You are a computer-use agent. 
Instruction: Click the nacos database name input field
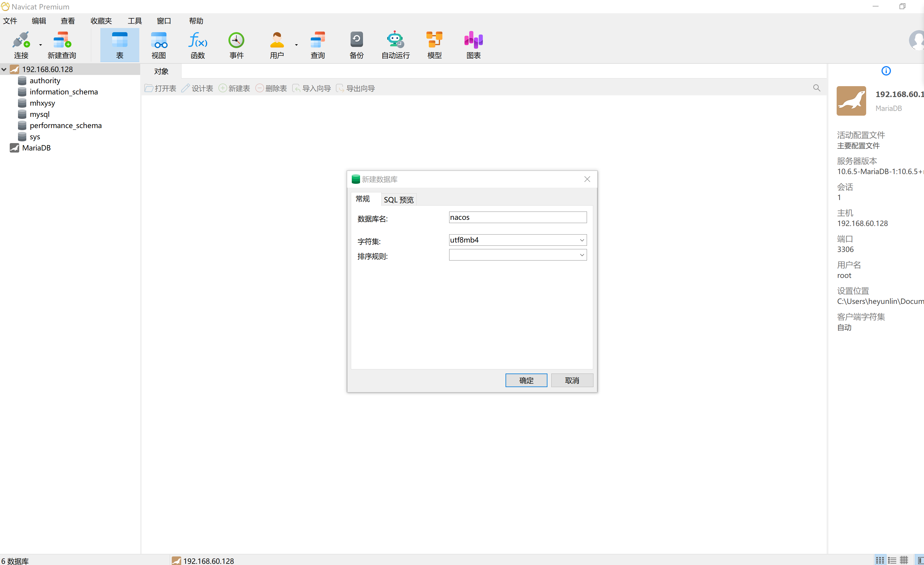(517, 217)
